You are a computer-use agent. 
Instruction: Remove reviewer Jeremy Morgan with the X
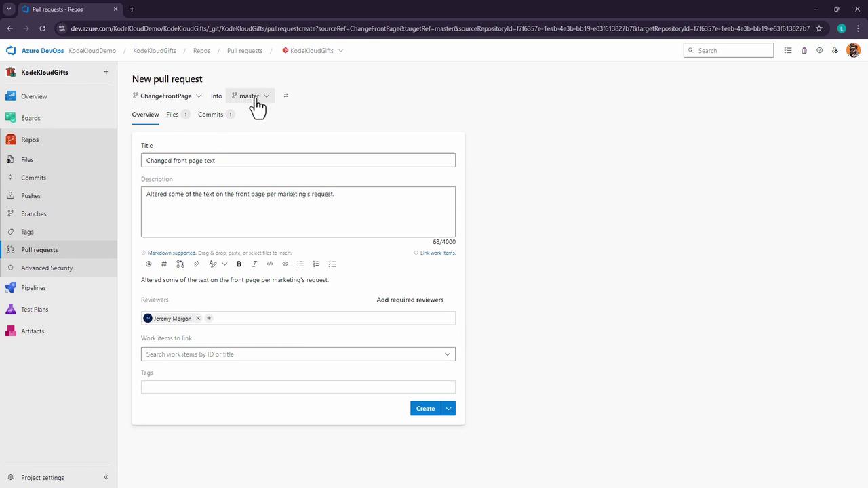[198, 318]
